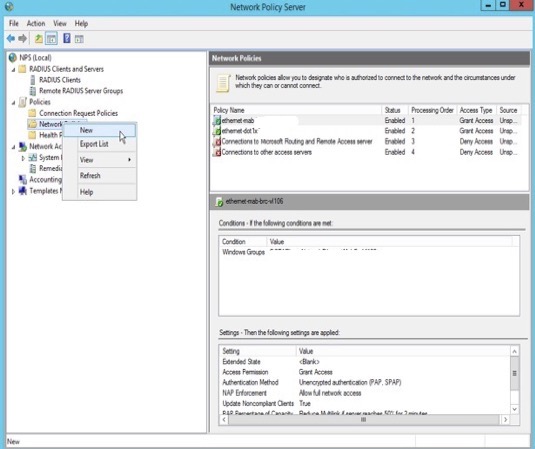Expand the Templates Management node
The width and height of the screenshot is (535, 449).
13,191
